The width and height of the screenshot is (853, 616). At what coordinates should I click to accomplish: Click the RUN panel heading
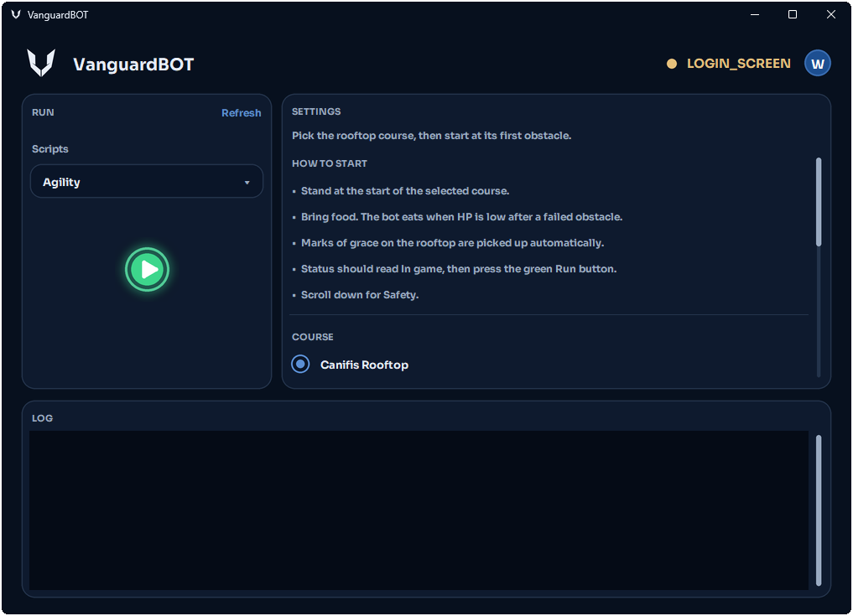pyautogui.click(x=43, y=112)
